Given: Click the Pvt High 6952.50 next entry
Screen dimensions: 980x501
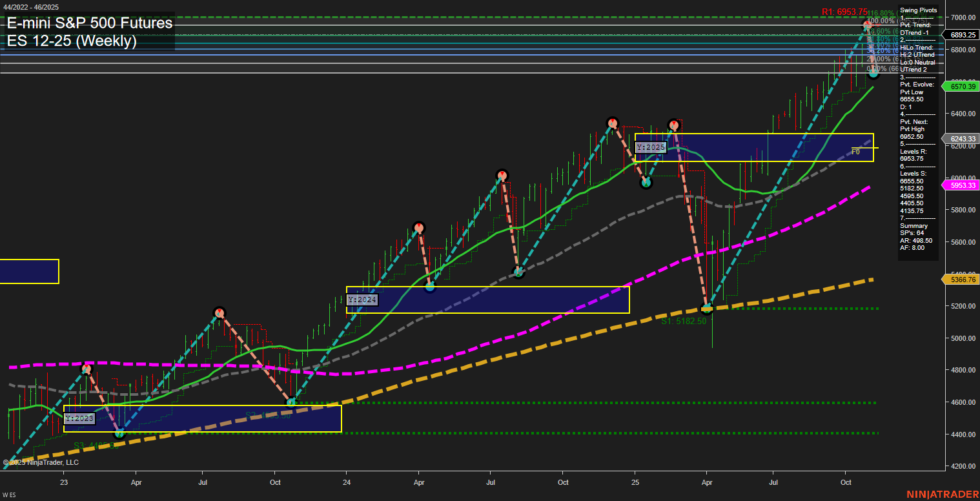Looking at the screenshot, I should pyautogui.click(x=913, y=133).
